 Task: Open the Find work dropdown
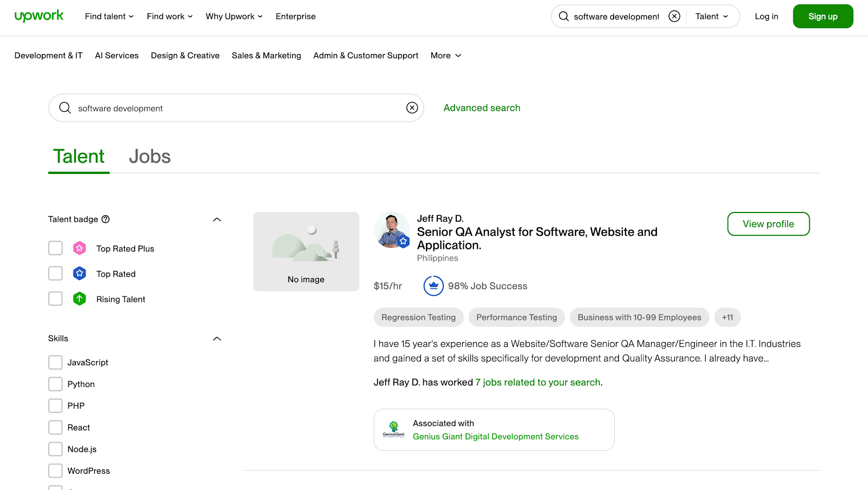point(169,16)
